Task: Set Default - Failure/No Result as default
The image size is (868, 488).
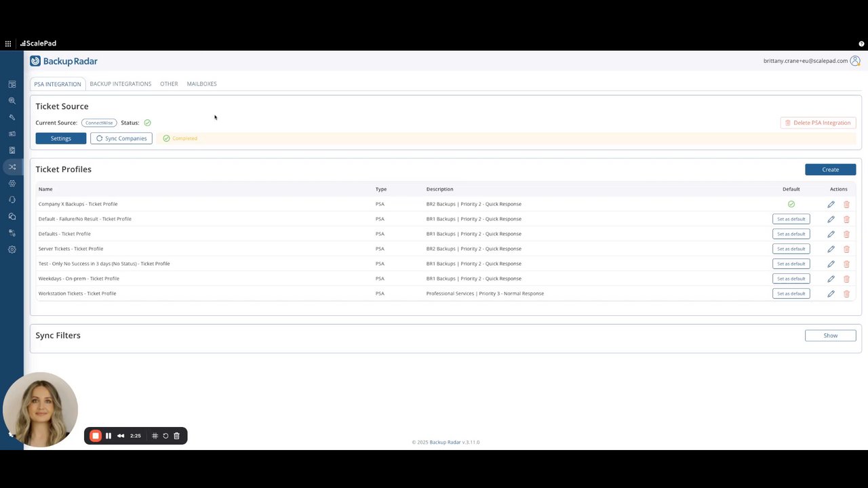Action: [x=791, y=219]
